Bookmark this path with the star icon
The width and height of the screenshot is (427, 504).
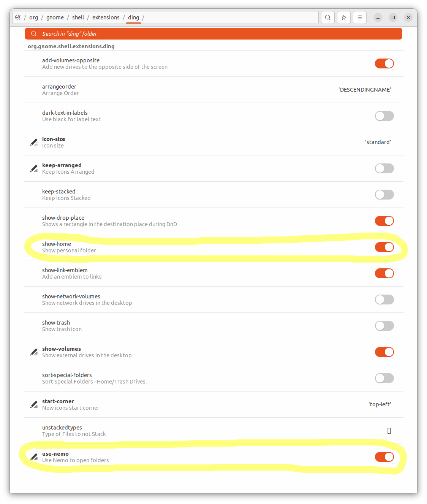[x=344, y=17]
